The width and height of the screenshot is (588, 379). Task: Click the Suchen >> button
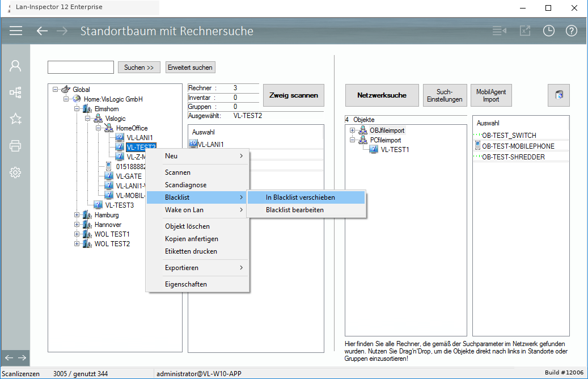139,67
